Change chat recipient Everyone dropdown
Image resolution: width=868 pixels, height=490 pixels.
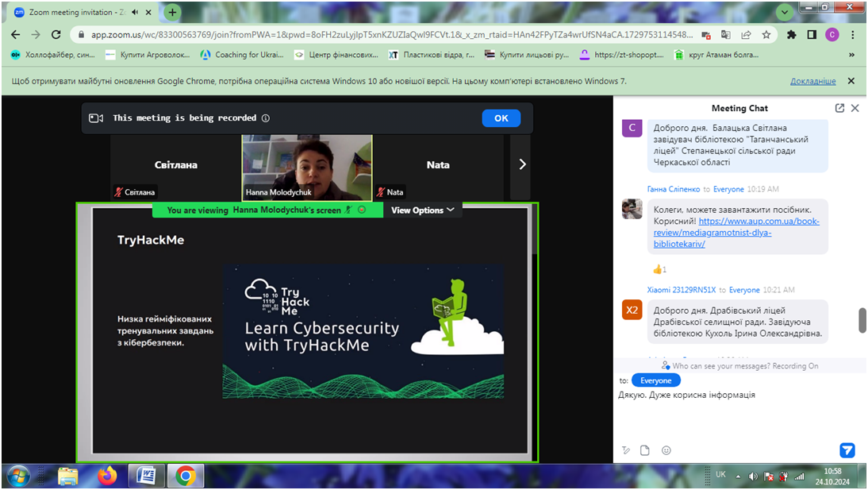coord(655,381)
